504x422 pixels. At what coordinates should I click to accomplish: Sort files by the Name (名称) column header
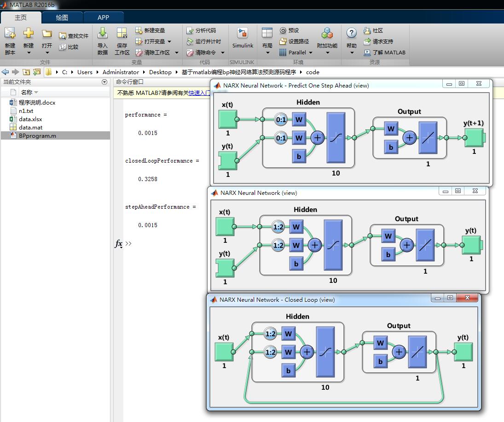click(x=27, y=92)
